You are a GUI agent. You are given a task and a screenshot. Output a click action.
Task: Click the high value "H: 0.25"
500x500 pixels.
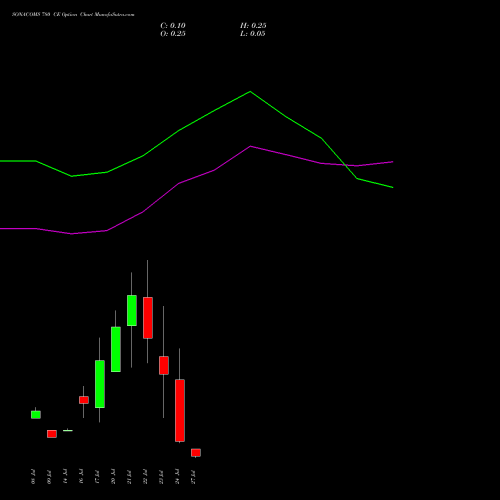click(x=253, y=26)
